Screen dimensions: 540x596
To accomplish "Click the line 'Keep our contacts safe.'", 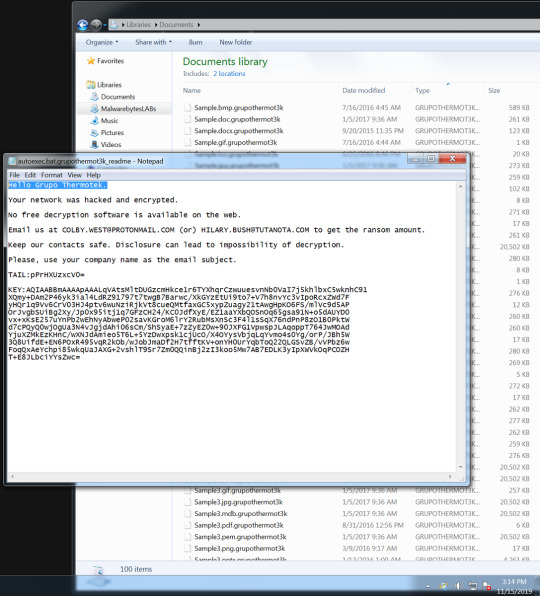I will (59, 245).
